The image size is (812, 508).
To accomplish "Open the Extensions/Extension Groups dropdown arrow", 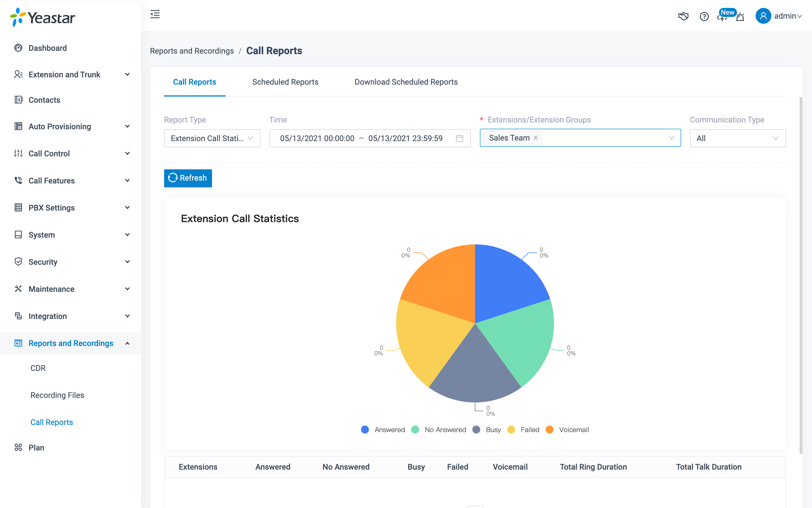I will [671, 138].
